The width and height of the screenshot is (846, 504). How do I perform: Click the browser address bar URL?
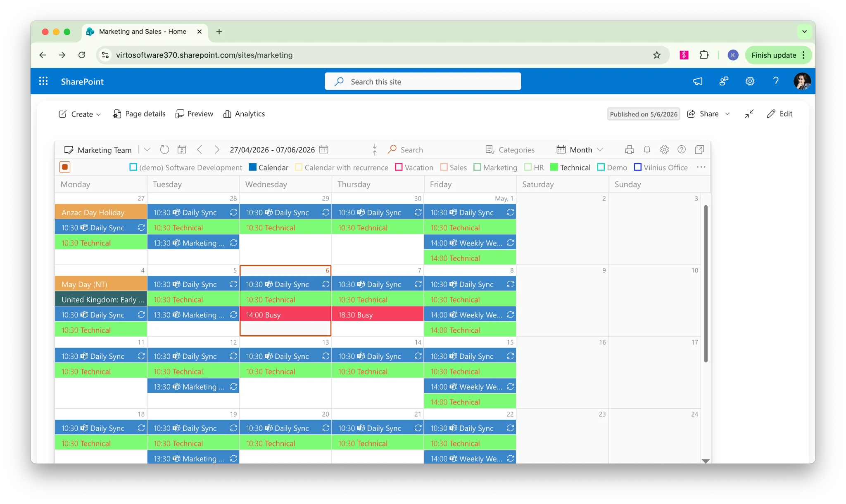click(x=204, y=55)
